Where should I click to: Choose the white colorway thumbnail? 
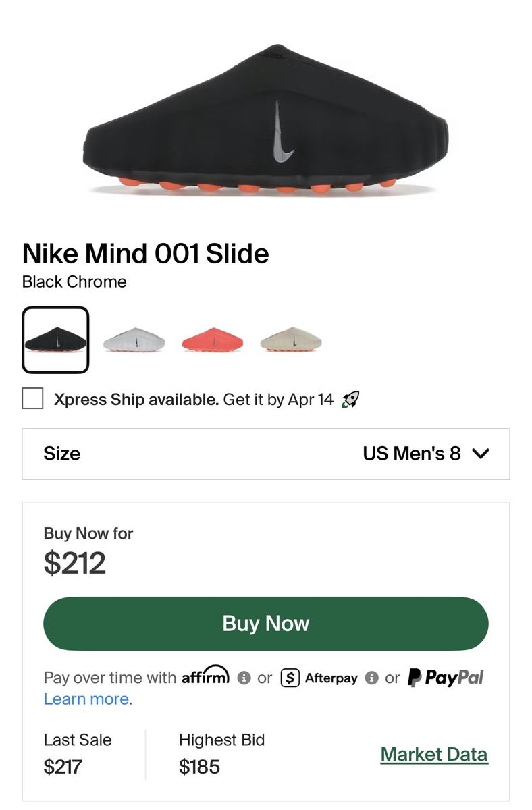pyautogui.click(x=134, y=340)
